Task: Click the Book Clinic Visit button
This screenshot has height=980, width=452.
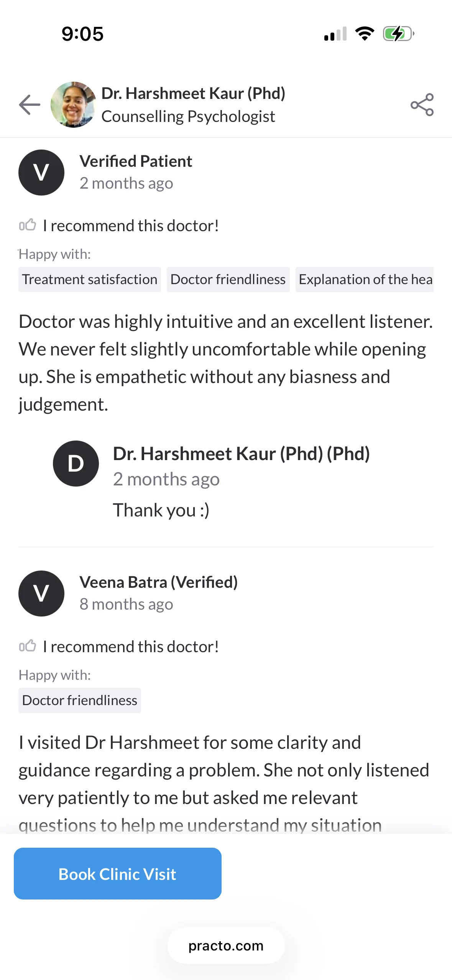Action: pyautogui.click(x=118, y=874)
